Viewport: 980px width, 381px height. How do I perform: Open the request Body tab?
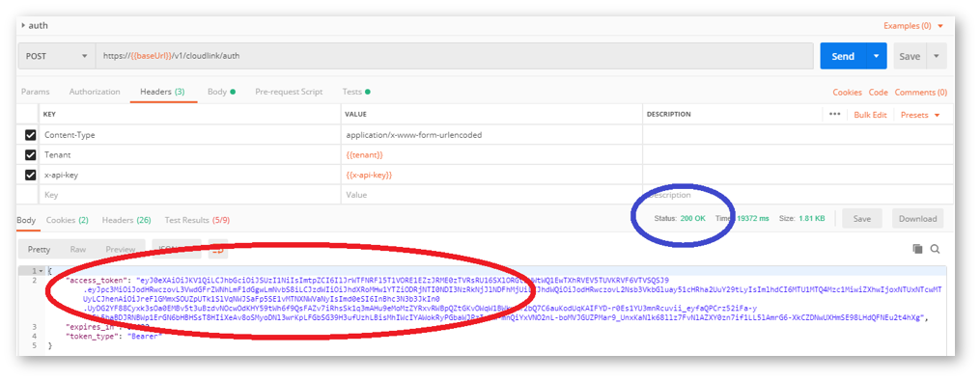point(221,92)
